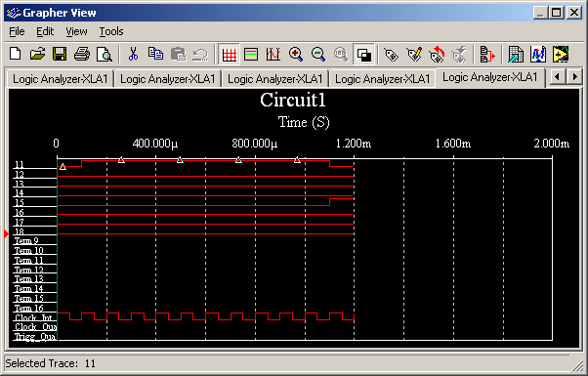
Task: Open a file with the folder icon
Action: click(37, 54)
